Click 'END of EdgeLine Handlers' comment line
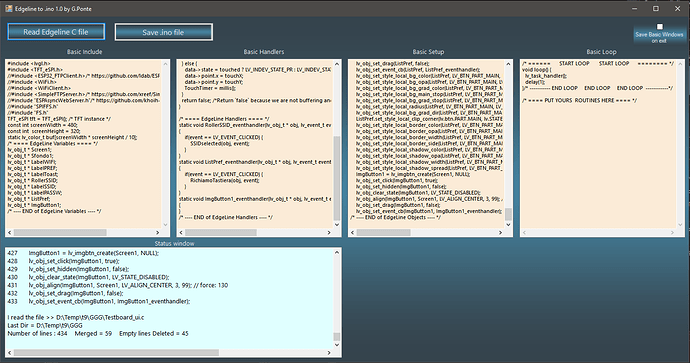Image resolution: width=690 pixels, height=363 pixels. point(226,217)
